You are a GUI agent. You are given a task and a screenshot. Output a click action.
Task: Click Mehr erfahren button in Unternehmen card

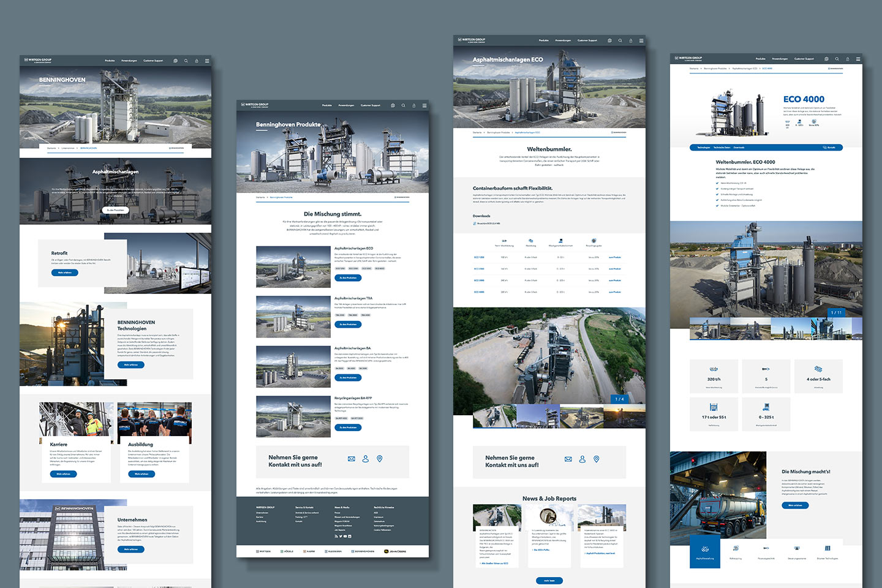tap(131, 549)
